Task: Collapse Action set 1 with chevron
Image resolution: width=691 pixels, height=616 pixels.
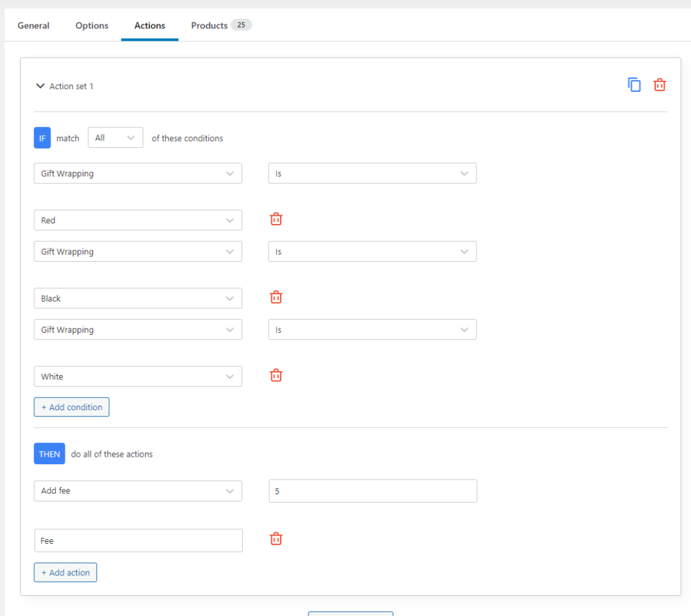Action: 40,86
